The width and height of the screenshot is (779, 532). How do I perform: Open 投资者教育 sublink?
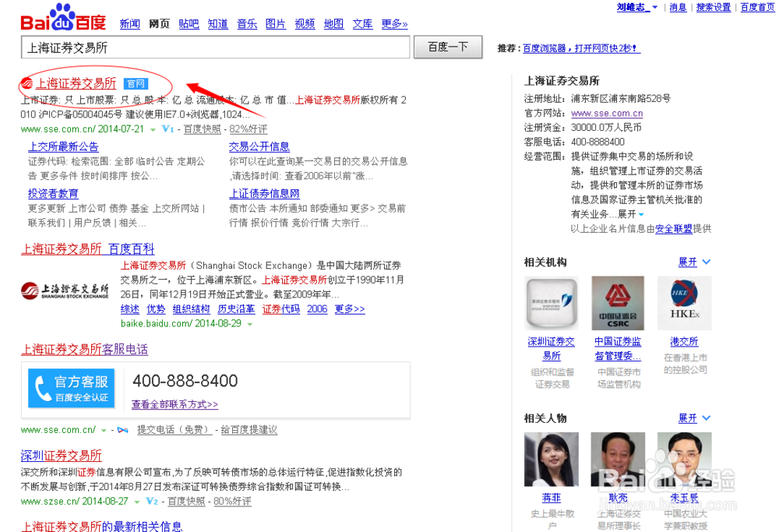coord(53,194)
